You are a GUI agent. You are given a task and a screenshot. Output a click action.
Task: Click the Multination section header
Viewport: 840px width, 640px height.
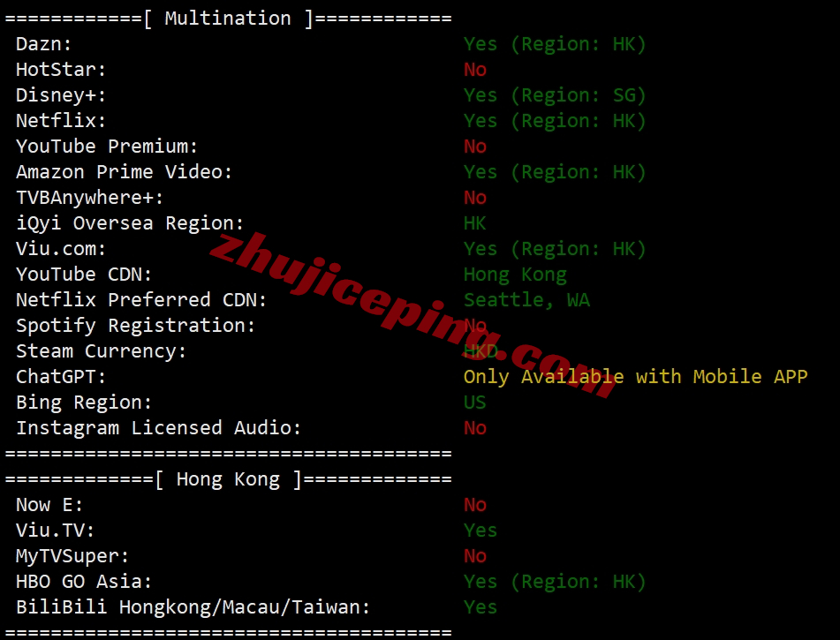[x=228, y=19]
